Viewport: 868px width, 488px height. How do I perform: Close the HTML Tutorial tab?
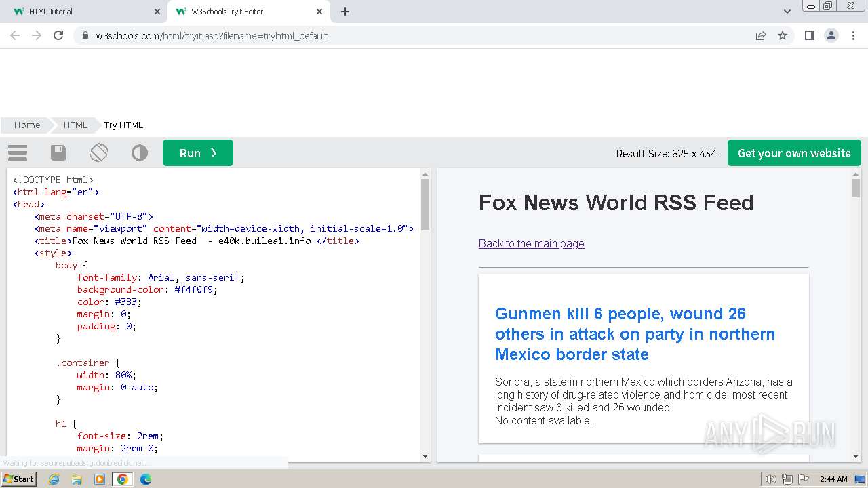click(157, 12)
